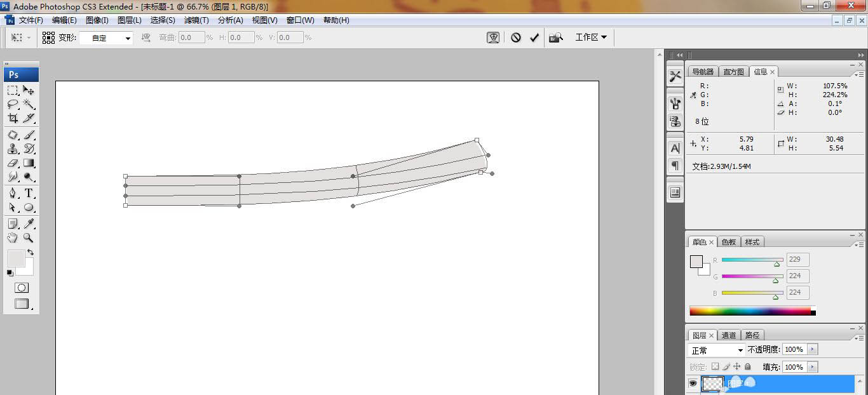Select the Crop tool

click(13, 118)
